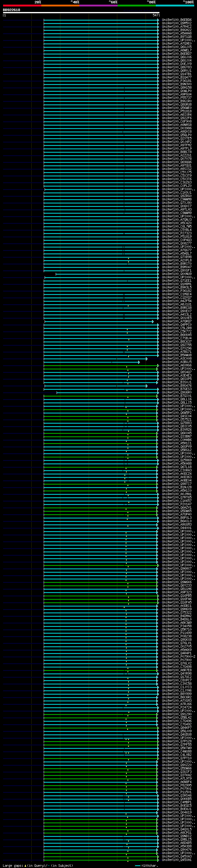Open hit UniRef100_B6EBD6
Viewport: 197px width, 868px height.
click(176, 20)
